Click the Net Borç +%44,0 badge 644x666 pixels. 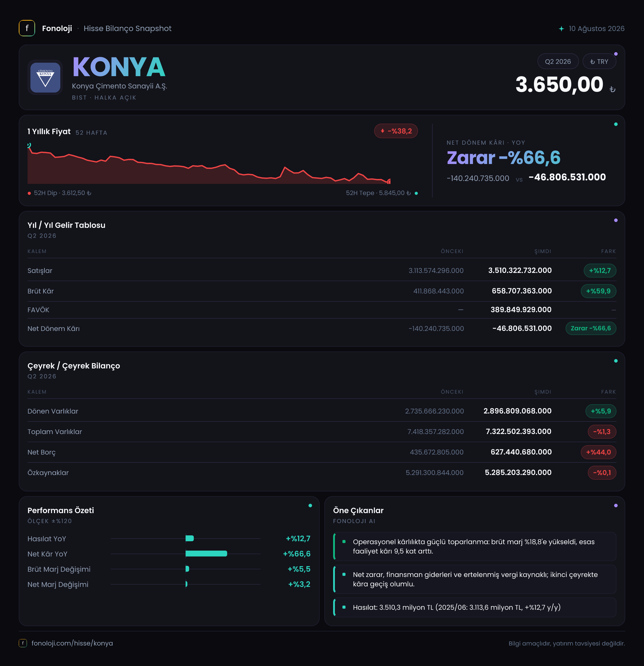click(x=599, y=452)
